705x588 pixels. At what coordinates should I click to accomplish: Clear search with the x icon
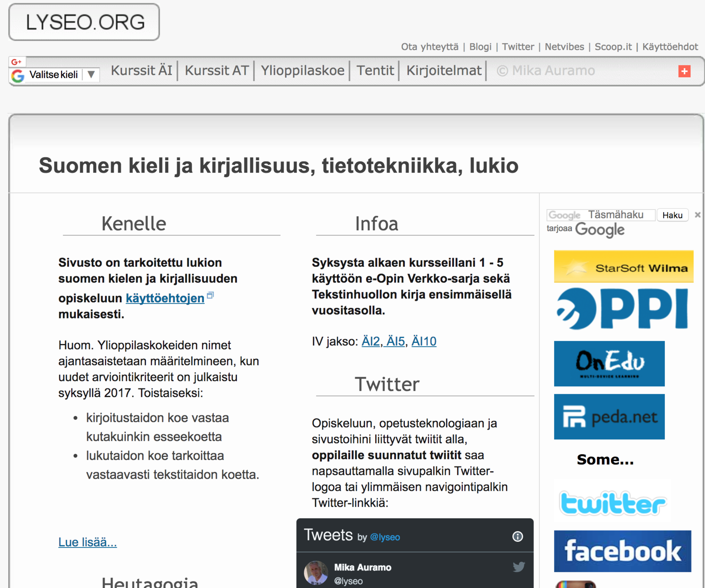(x=697, y=215)
